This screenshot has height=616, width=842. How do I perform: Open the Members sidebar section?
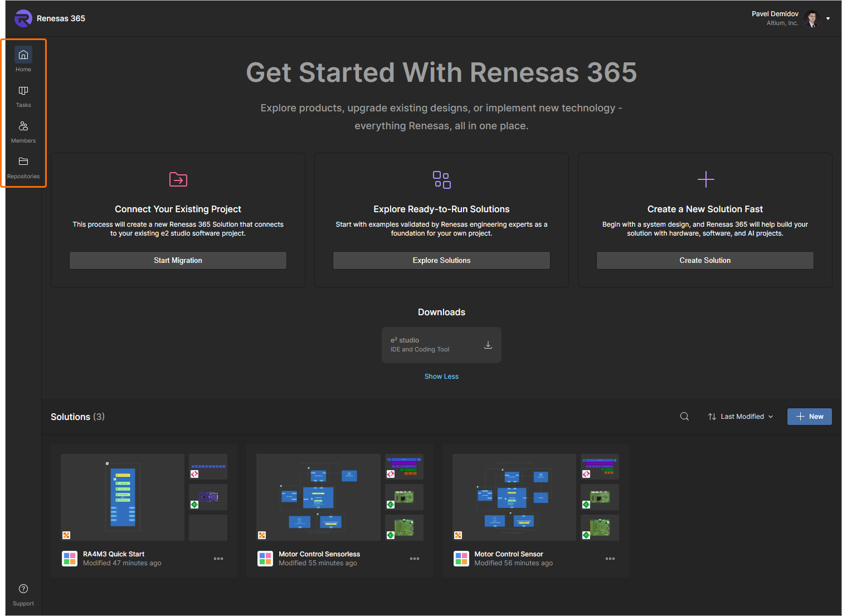click(x=23, y=131)
